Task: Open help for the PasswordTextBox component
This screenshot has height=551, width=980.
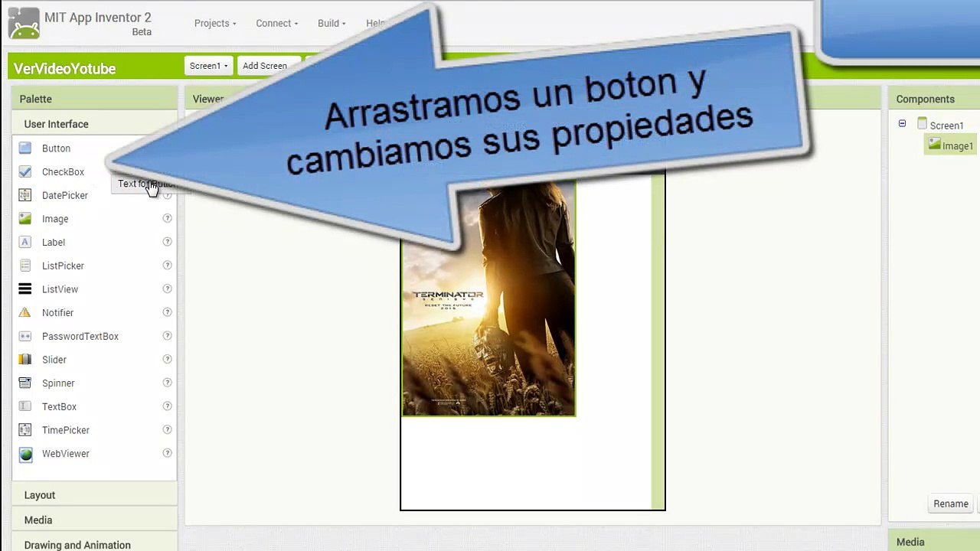Action: coord(167,336)
